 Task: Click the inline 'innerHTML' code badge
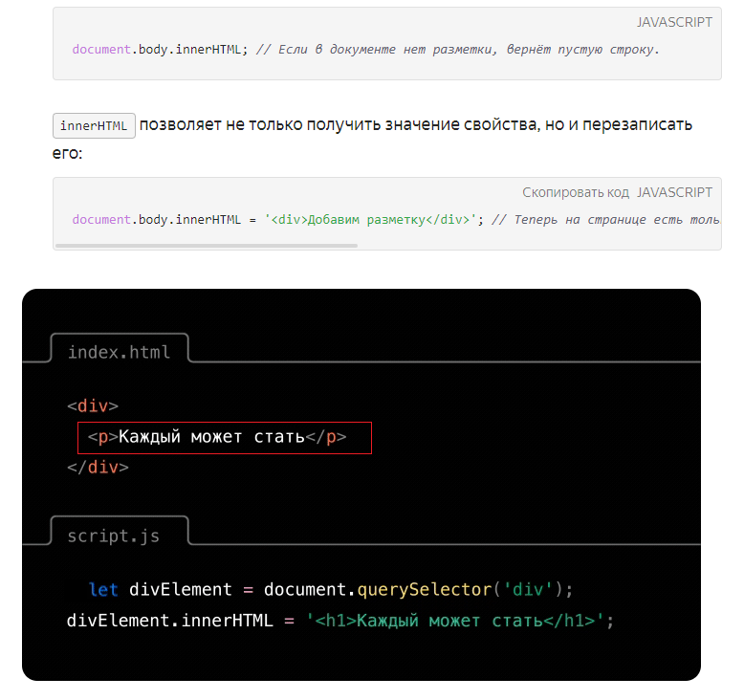point(94,126)
